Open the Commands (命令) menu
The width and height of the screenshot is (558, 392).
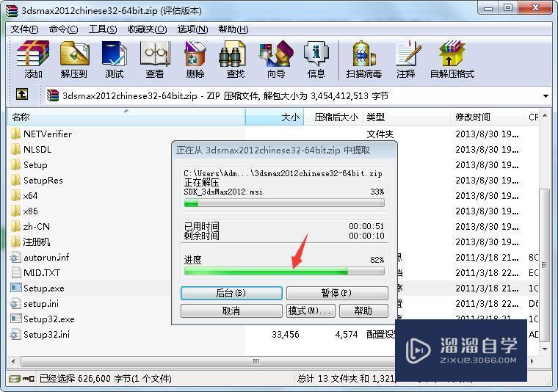tap(63, 29)
